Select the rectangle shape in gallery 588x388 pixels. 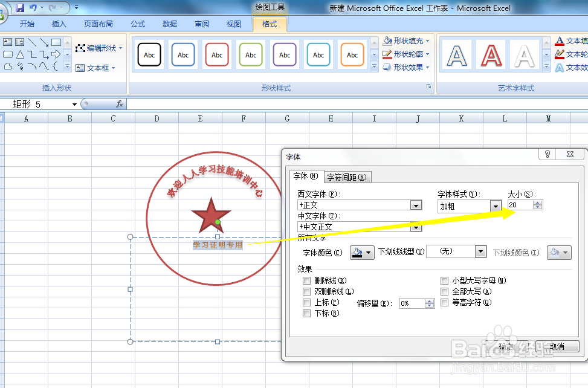tap(56, 42)
